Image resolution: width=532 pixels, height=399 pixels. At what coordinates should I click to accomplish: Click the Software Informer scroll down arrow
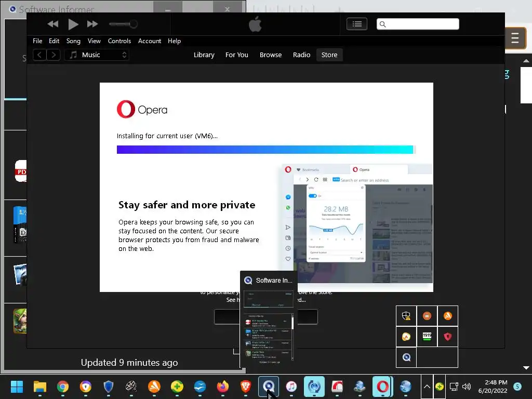tap(526, 368)
